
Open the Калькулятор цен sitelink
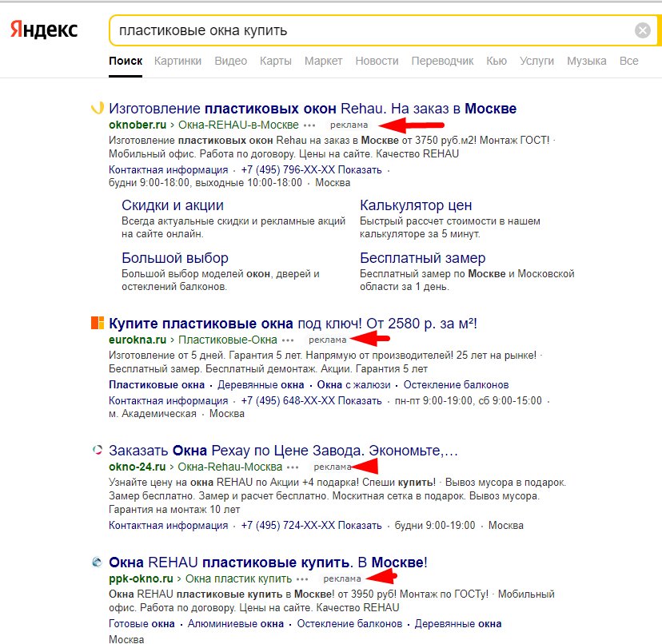coord(416,205)
